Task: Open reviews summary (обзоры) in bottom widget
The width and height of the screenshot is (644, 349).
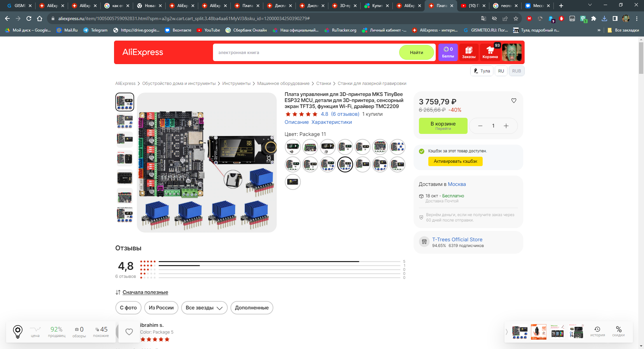Action: point(79,332)
